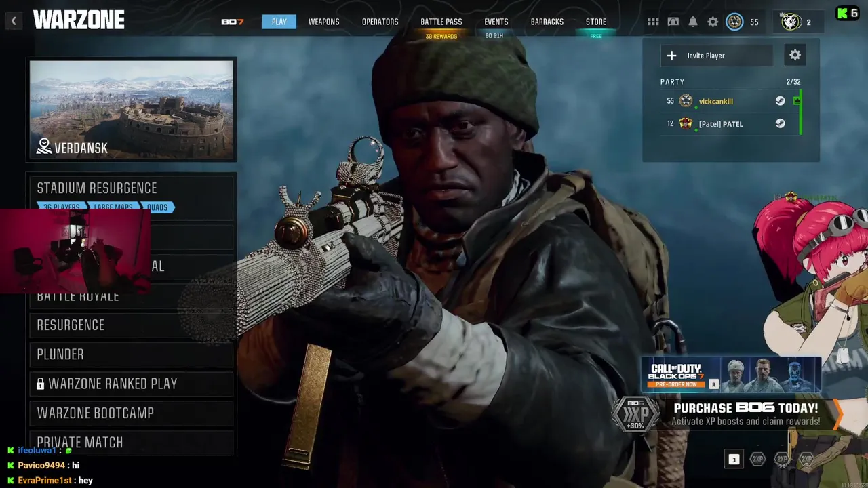Open the BARRACKS tab

[x=547, y=22]
